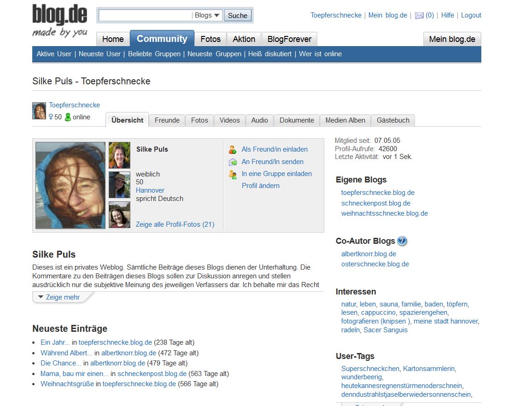Click the 'An Freund/In senden' mail icon
The image size is (532, 406).
[233, 162]
